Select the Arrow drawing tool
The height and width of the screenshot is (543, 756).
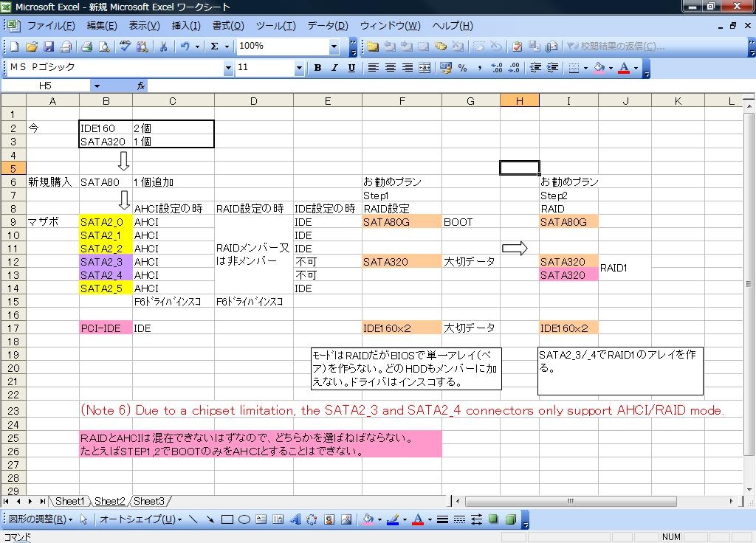coord(210,519)
